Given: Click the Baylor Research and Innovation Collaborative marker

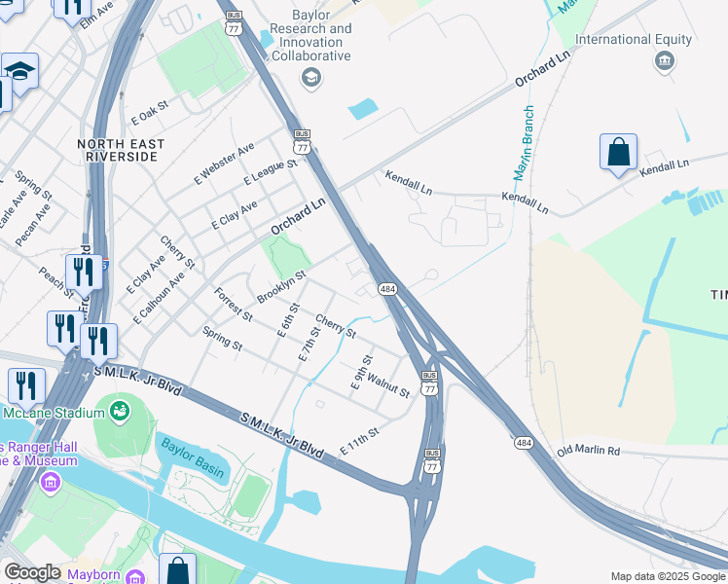Looking at the screenshot, I should coord(311,78).
